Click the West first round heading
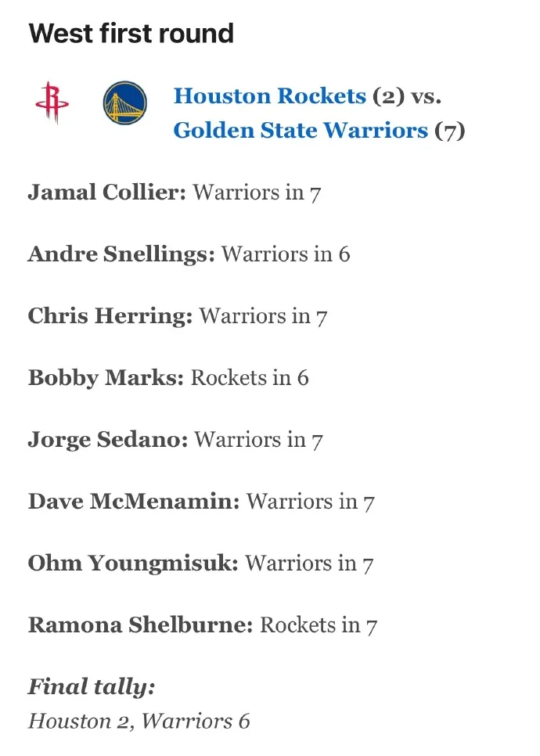The width and height of the screenshot is (540, 756). click(x=131, y=34)
